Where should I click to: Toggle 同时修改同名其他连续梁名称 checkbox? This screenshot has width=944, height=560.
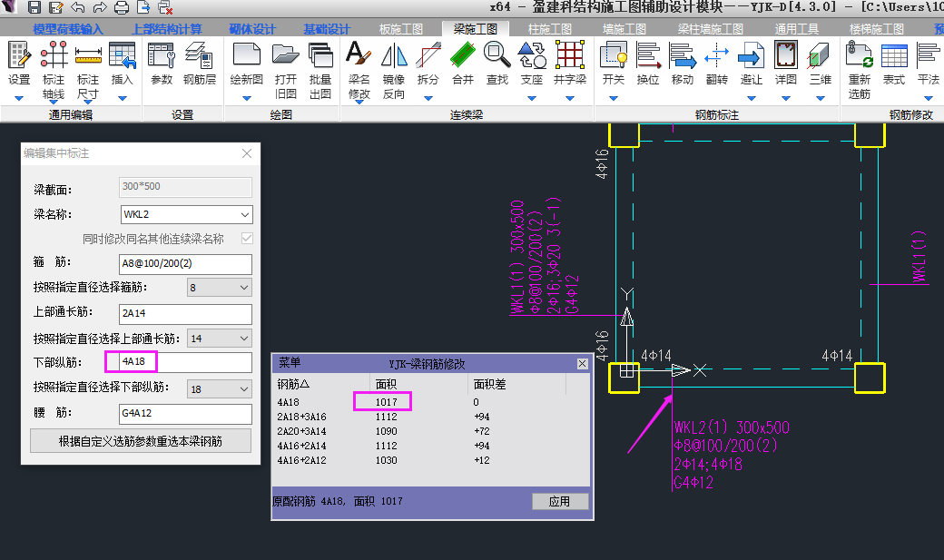[247, 239]
